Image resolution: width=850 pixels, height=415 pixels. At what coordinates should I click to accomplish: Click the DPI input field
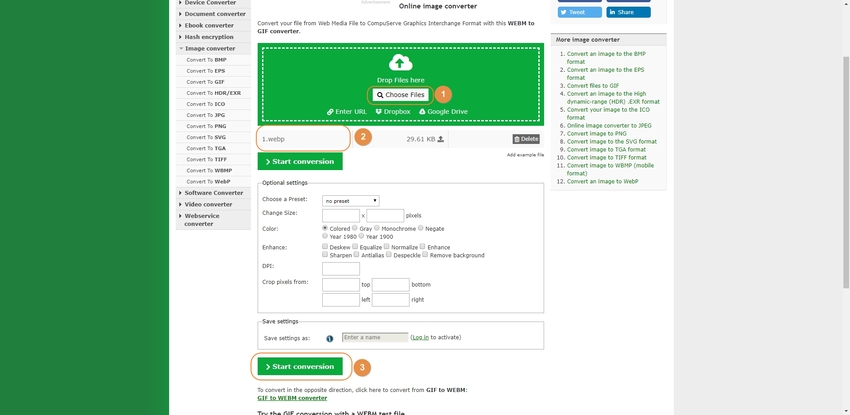(340, 269)
